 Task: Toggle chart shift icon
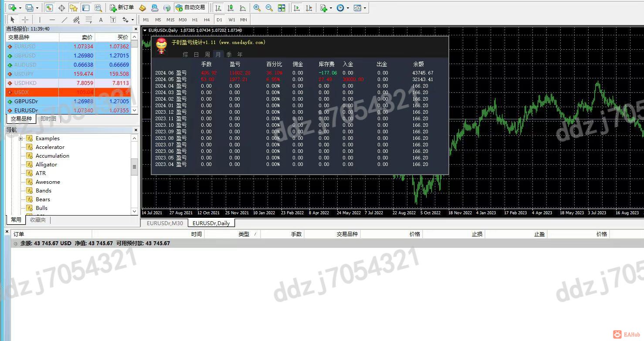point(309,8)
